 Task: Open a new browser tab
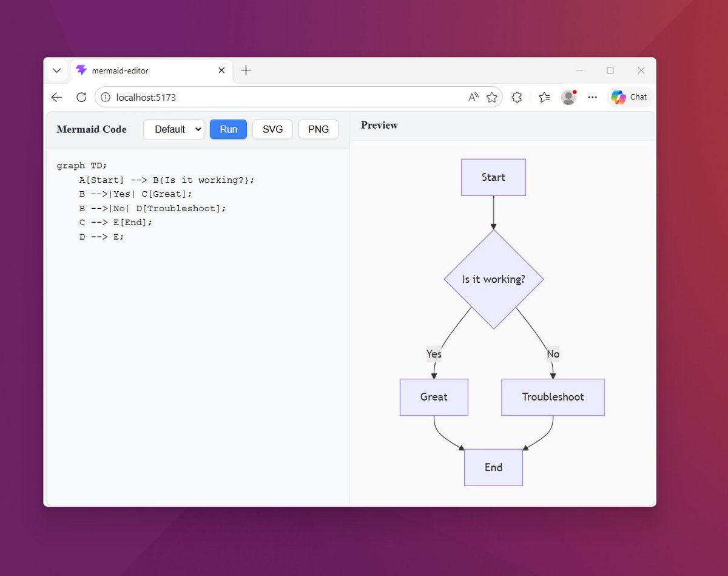coord(246,70)
